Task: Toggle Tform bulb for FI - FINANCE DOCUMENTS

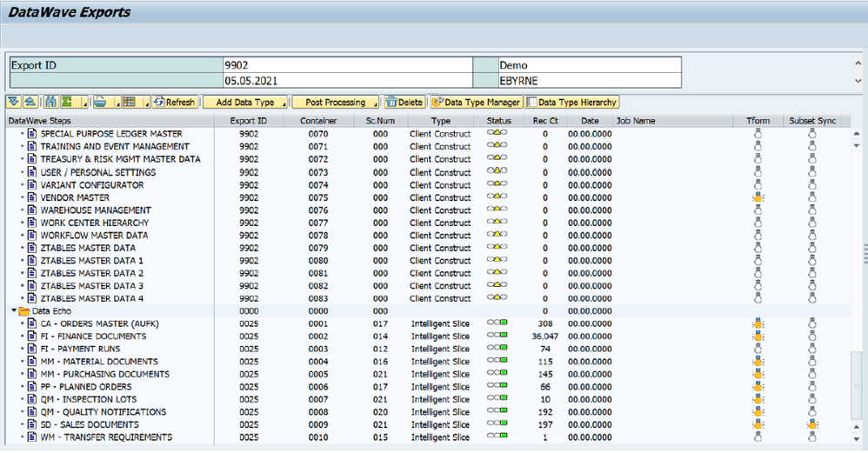Action: pos(758,336)
